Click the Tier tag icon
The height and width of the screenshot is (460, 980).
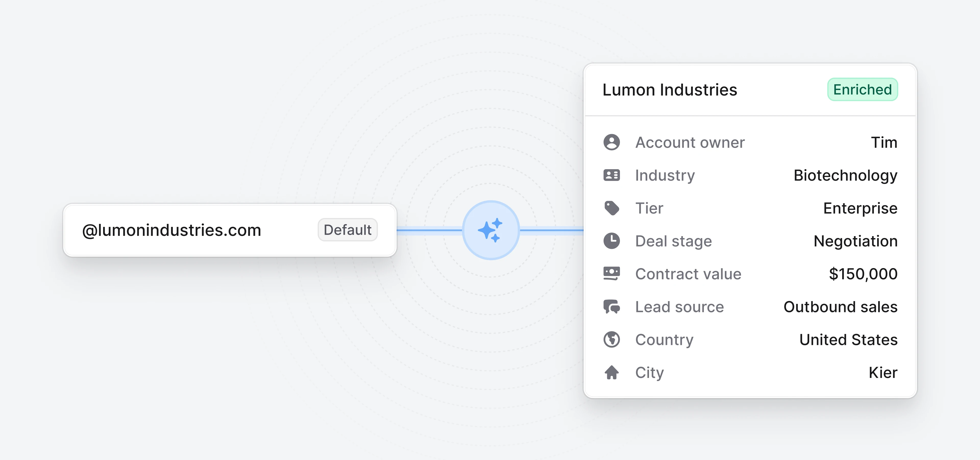pos(611,208)
